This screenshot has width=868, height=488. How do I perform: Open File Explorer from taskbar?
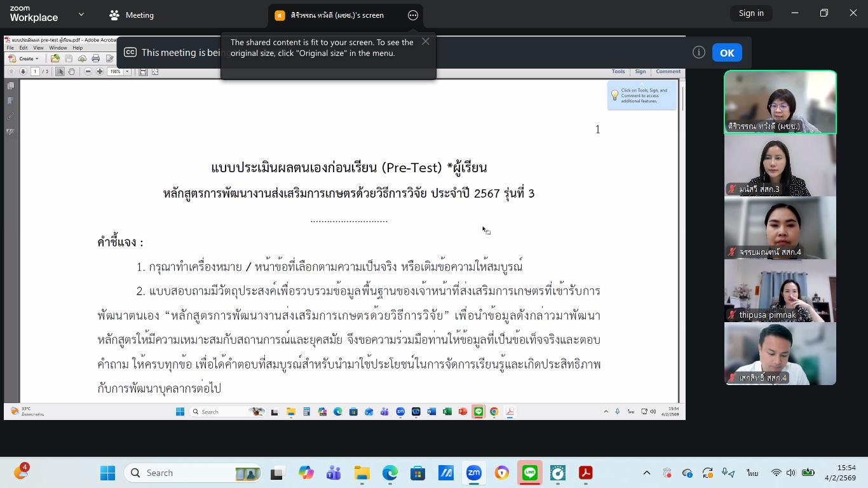[362, 473]
